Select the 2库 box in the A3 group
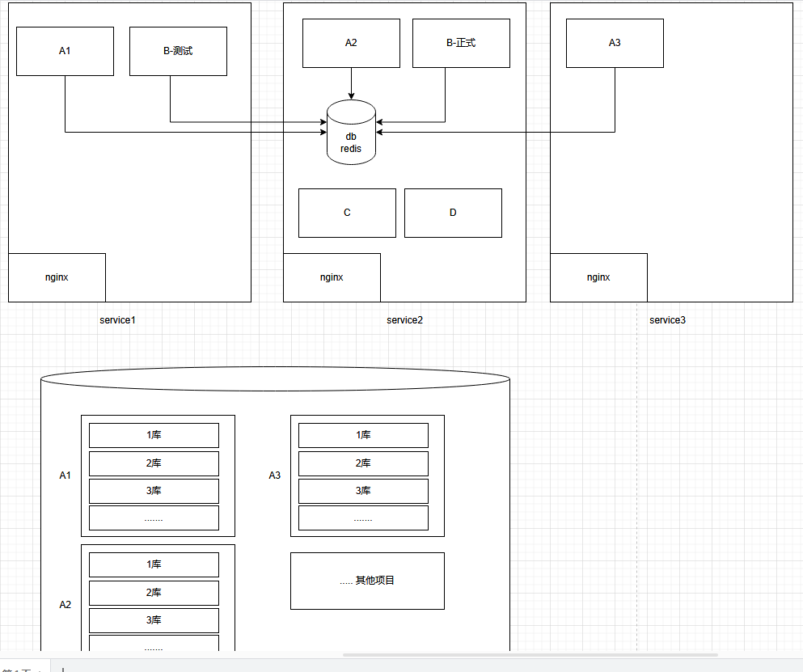 point(364,463)
